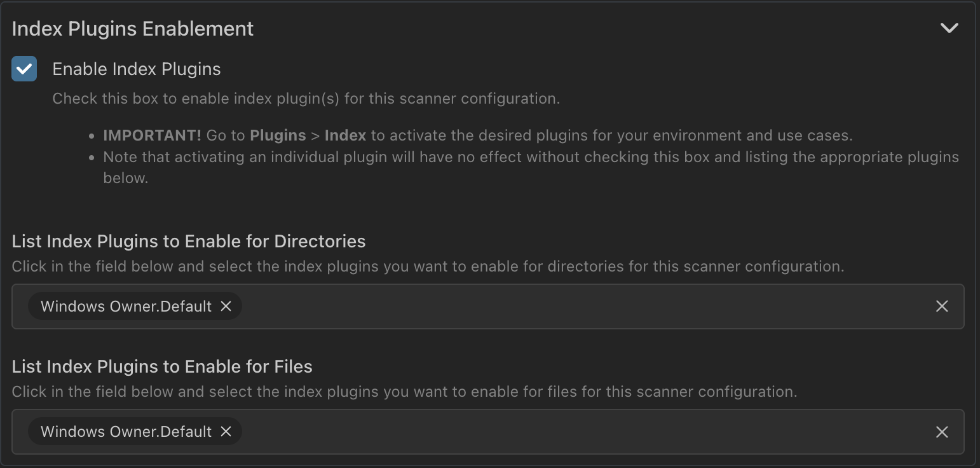Click the Enable Index Plugins checkbox label

137,69
